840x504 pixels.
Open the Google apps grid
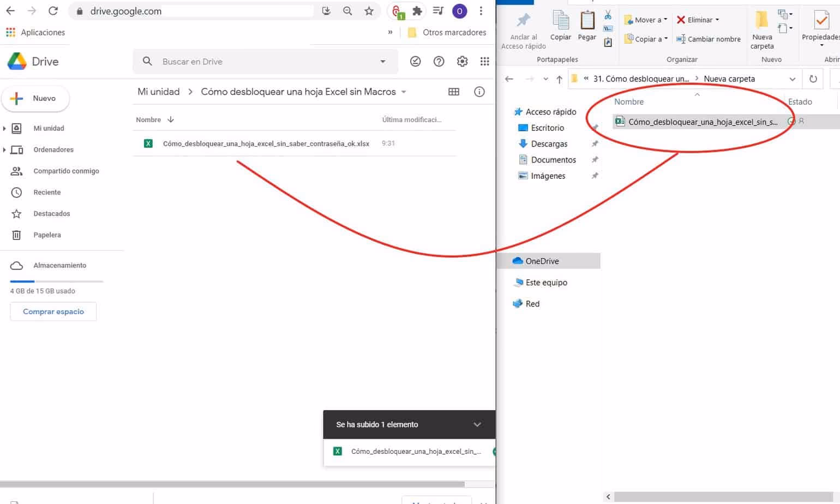coord(485,61)
